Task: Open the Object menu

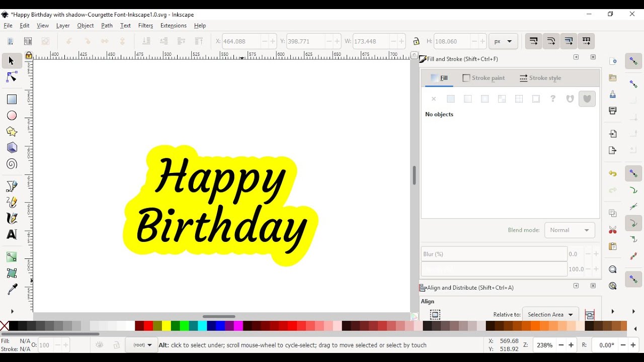Action: (86, 26)
